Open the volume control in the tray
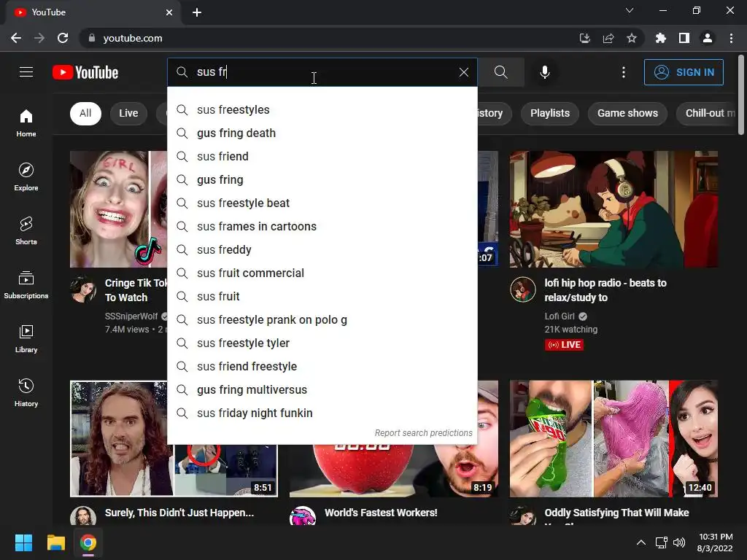This screenshot has height=560, width=747. tap(679, 542)
